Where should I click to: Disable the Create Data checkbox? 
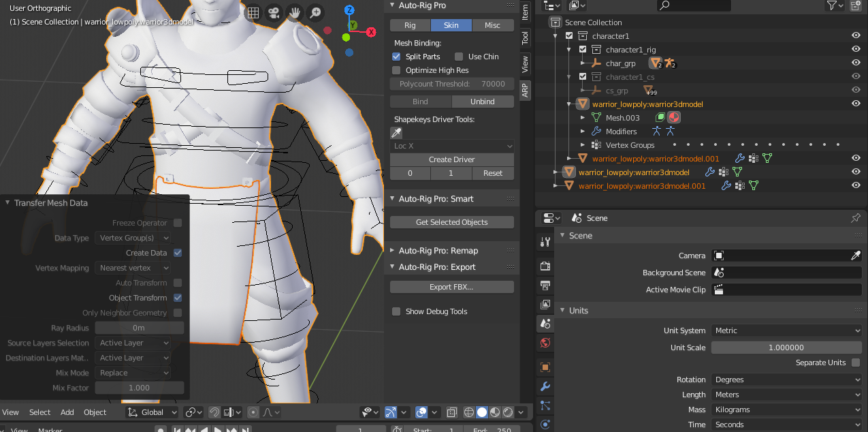[x=178, y=253]
